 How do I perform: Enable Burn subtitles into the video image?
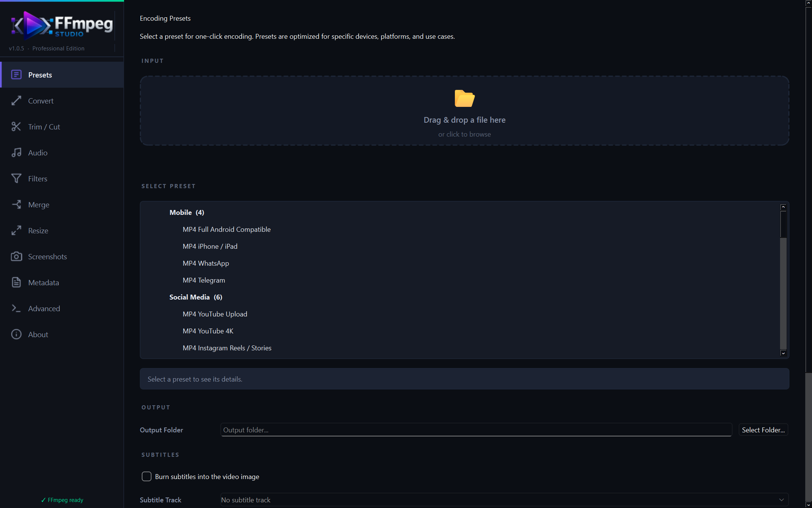(x=147, y=476)
